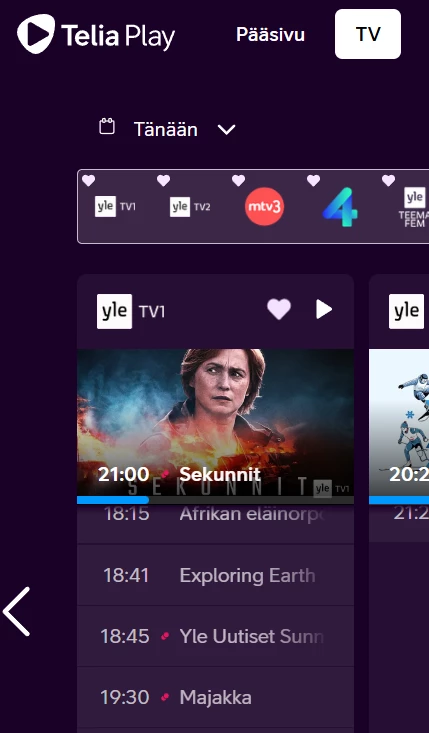Open the Telia Play home logo
Image resolution: width=429 pixels, height=733 pixels.
tap(96, 34)
